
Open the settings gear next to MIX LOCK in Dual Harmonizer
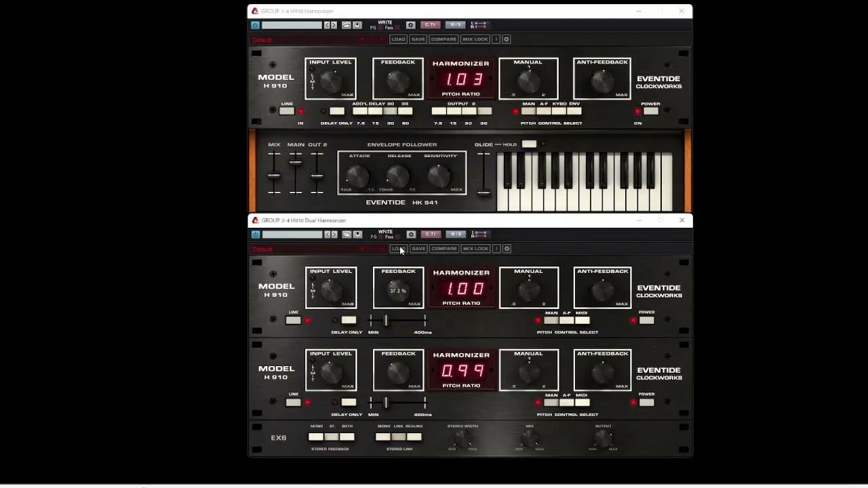(507, 249)
